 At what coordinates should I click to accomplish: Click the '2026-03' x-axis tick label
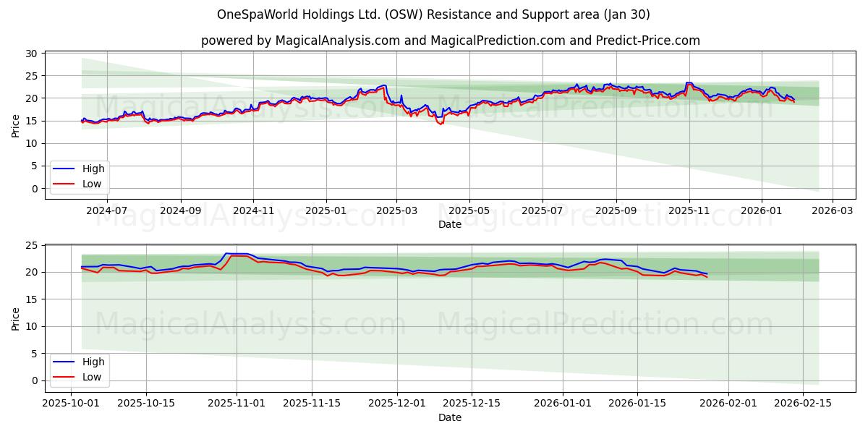pos(833,210)
